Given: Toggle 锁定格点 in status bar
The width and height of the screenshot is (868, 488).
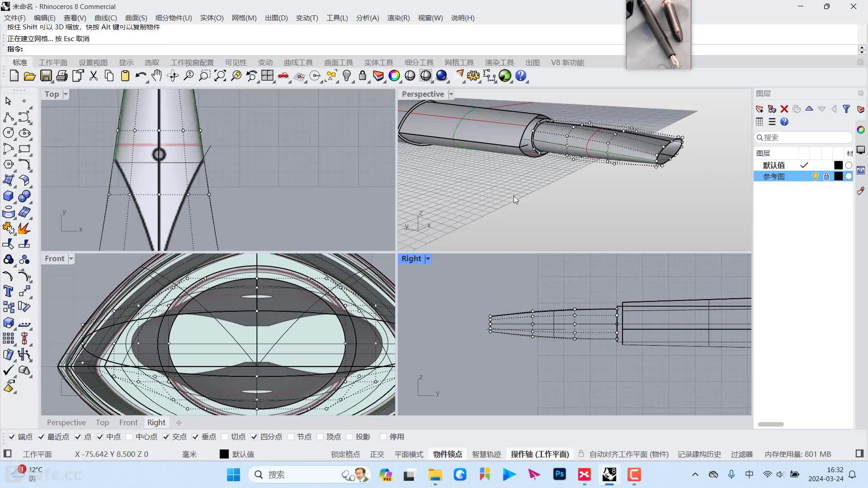Looking at the screenshot, I should [x=345, y=454].
